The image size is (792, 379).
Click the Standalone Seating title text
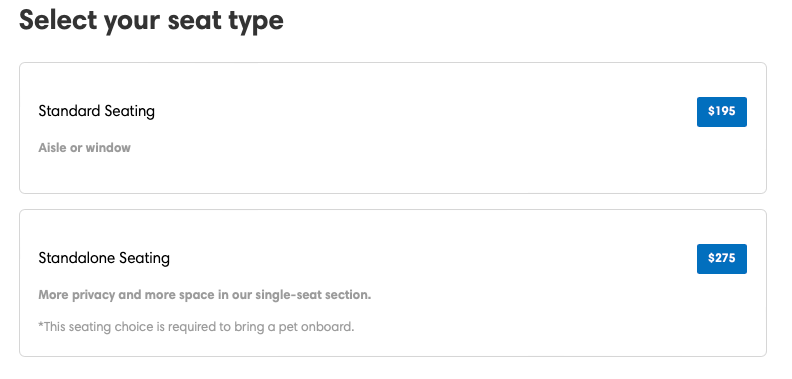[x=104, y=258]
